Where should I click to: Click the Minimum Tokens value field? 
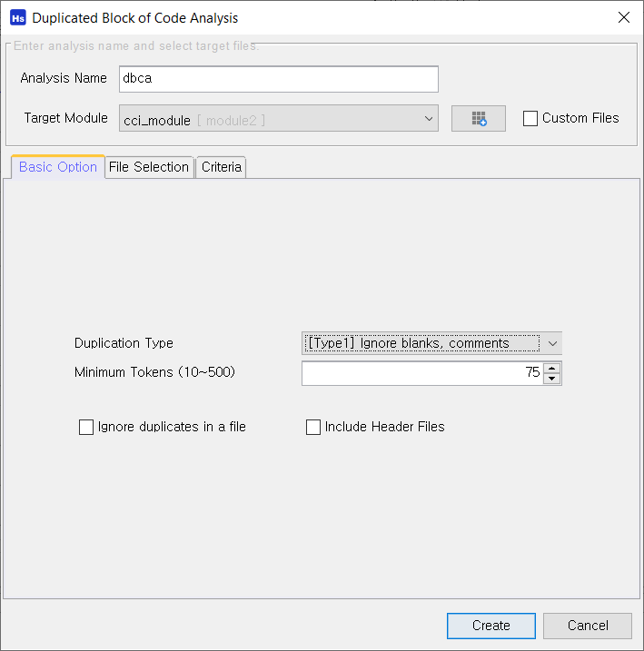tap(422, 373)
